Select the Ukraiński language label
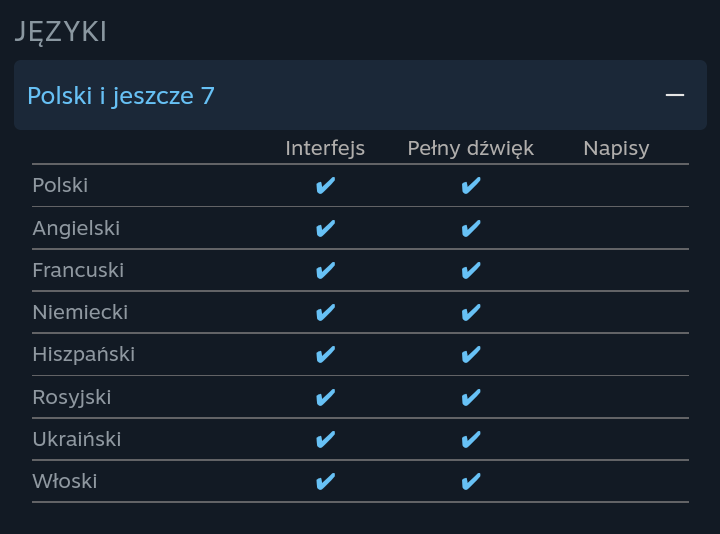Screen dimensions: 720x534 click(77, 439)
